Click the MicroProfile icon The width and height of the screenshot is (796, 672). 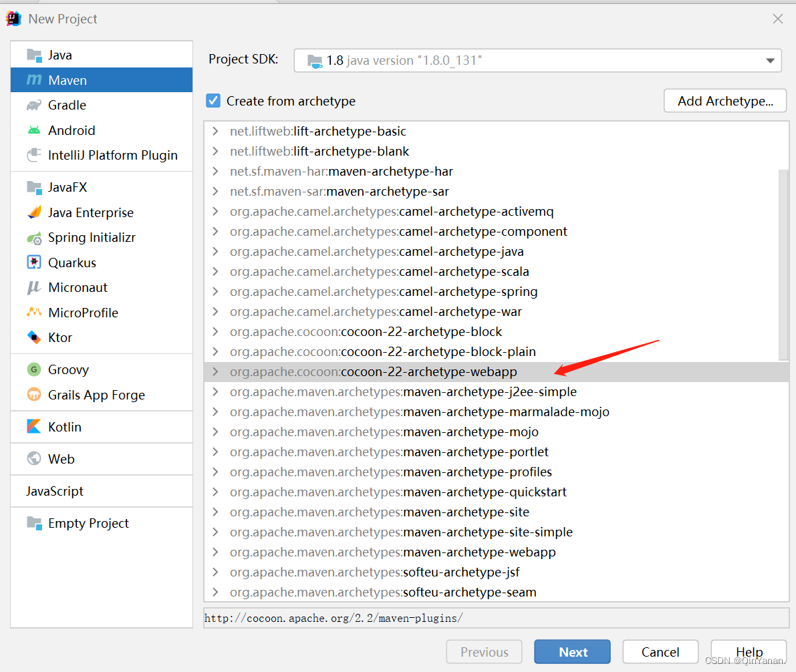point(34,312)
